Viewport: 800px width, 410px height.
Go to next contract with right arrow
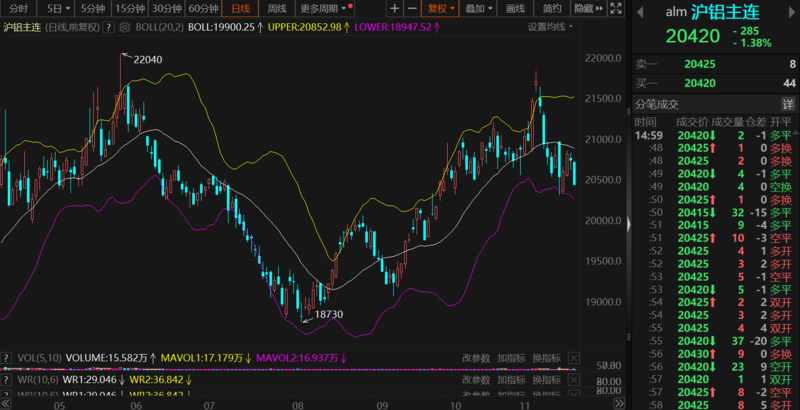pos(789,12)
